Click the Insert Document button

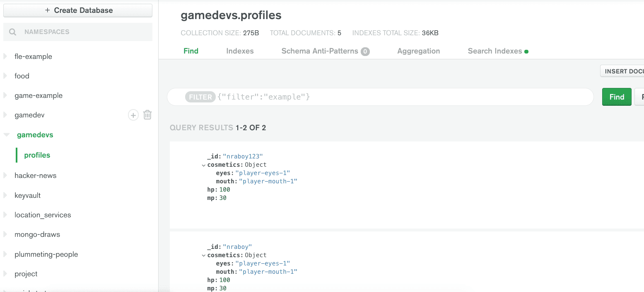pyautogui.click(x=623, y=71)
